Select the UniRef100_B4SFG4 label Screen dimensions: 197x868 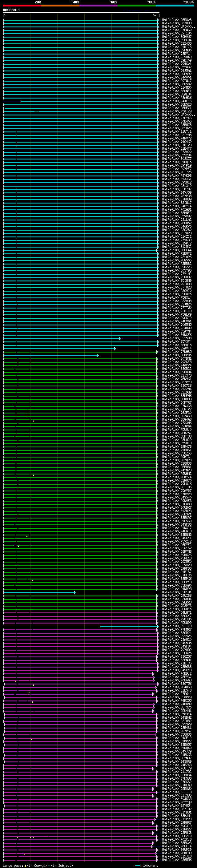click(x=176, y=646)
